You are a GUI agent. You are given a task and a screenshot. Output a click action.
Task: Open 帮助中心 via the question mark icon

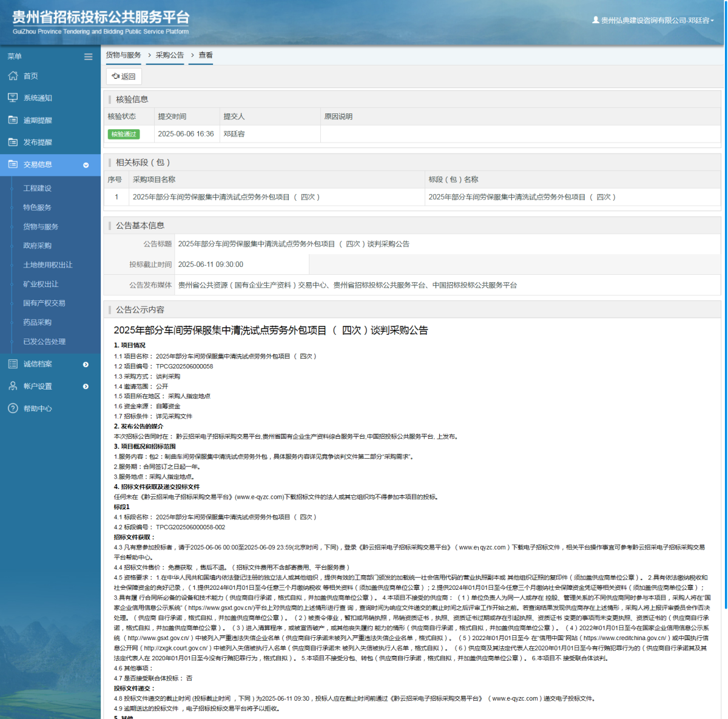(x=13, y=408)
